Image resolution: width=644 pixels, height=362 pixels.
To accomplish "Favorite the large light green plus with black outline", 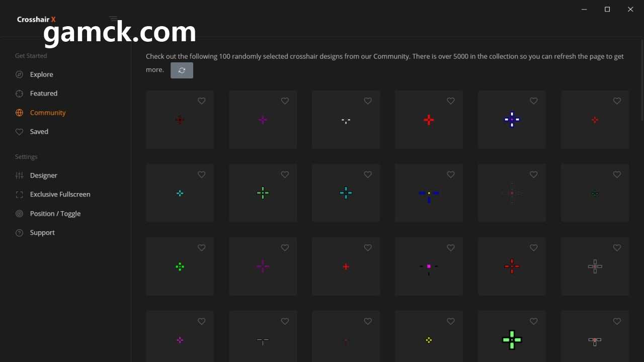I will (x=534, y=321).
